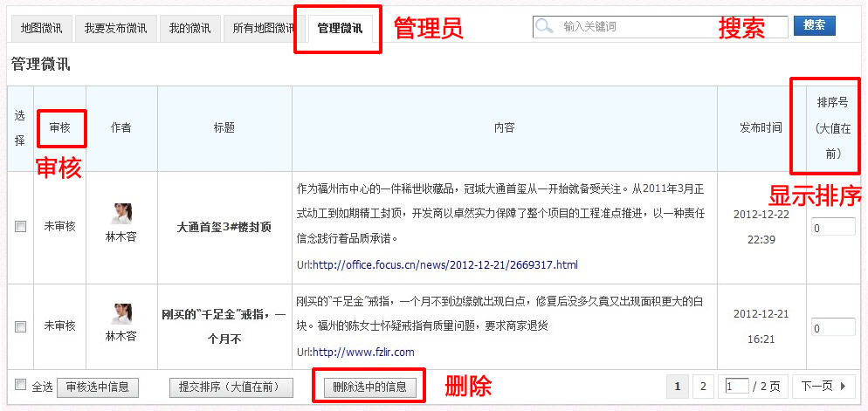Tick checkbox for 千足金 戒指 row
This screenshot has width=868, height=411.
[x=20, y=326]
